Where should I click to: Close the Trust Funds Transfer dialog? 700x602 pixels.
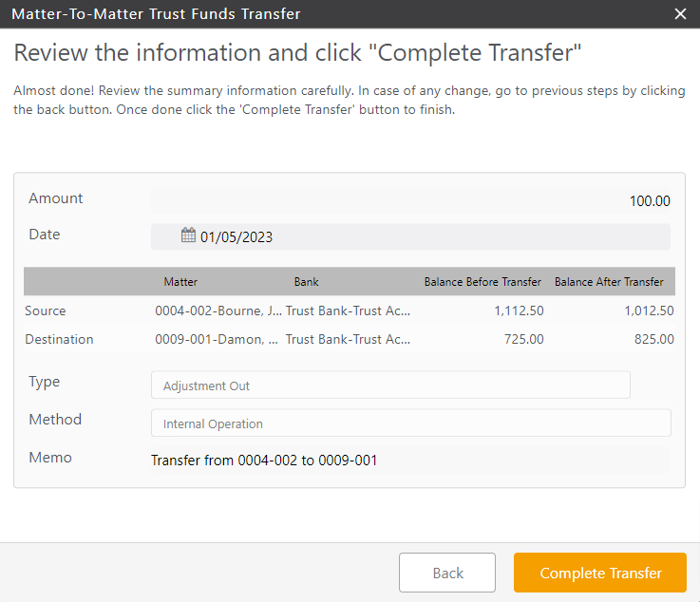coord(680,13)
